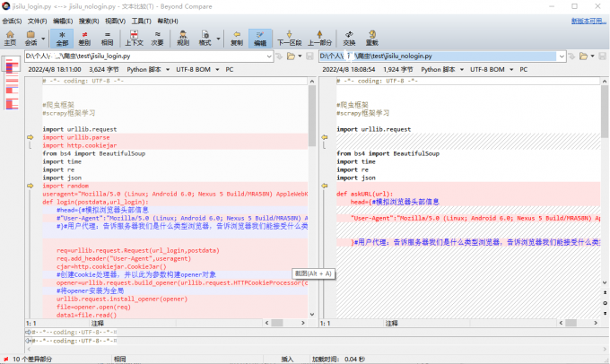Click copy-right arrow beside import random
This screenshot has width=610, height=364.
tap(30, 186)
